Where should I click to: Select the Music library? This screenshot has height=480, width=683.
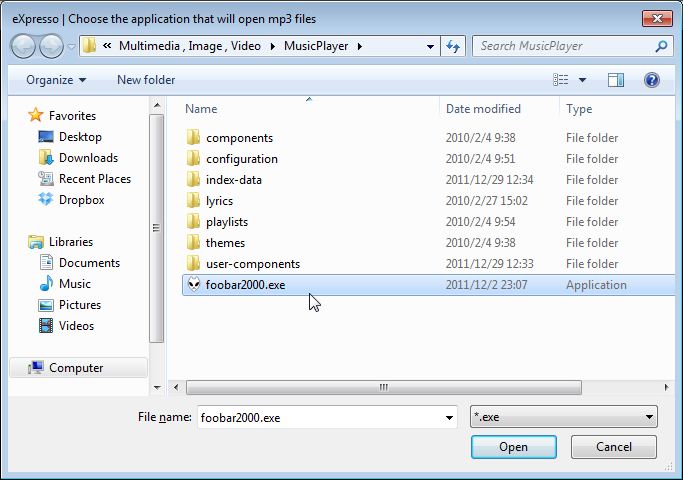(x=74, y=284)
